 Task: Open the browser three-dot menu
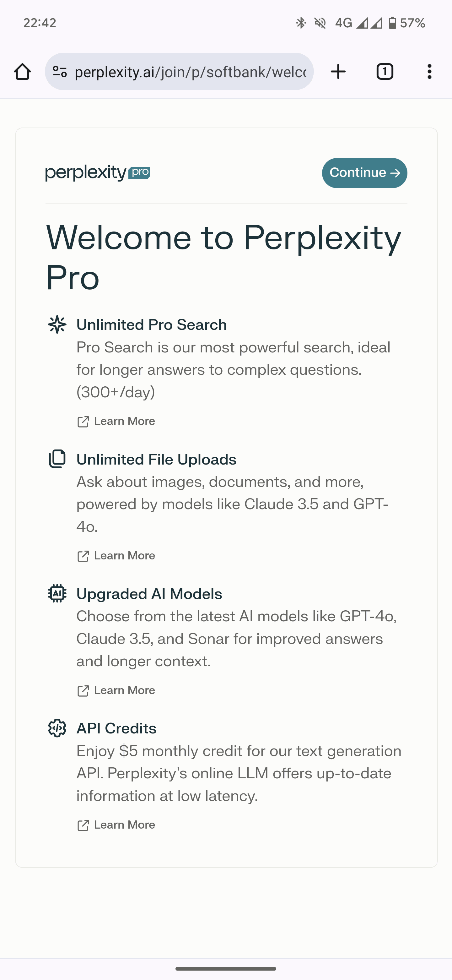(x=429, y=72)
